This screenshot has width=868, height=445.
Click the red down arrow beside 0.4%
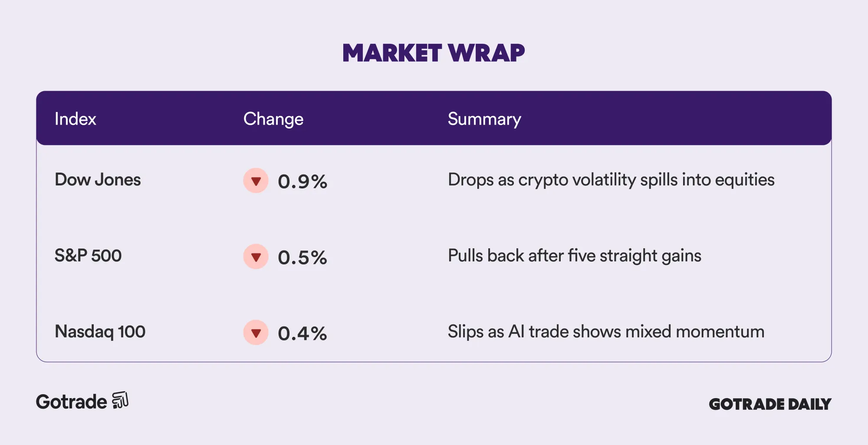[x=256, y=333]
